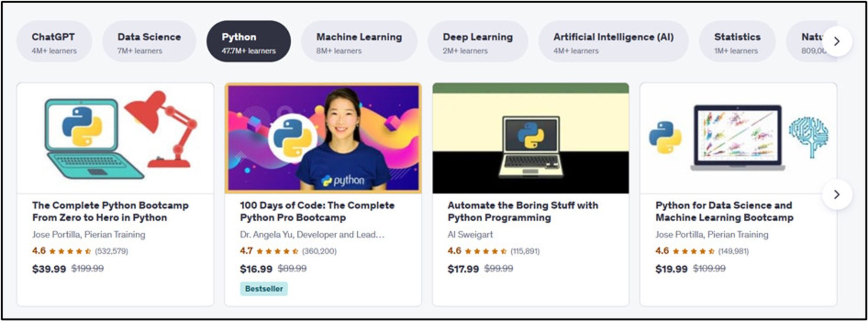Click The Complete Python Bootcamp title
The height and width of the screenshot is (321, 868).
pyautogui.click(x=111, y=211)
